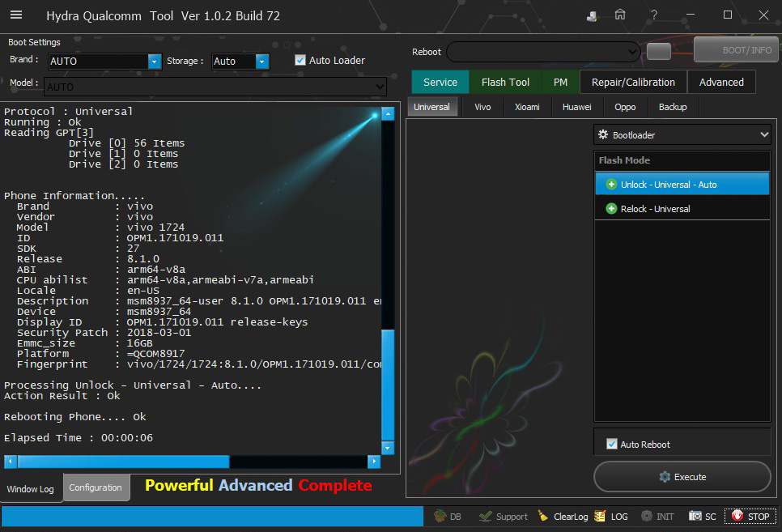Click the LOG notepad icon

pyautogui.click(x=600, y=516)
